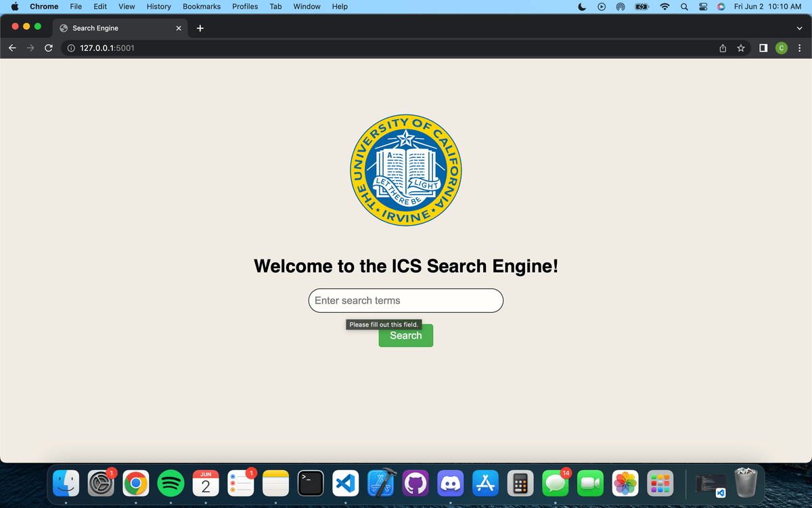The width and height of the screenshot is (812, 508).
Task: Open Photos from the dock
Action: 625,483
